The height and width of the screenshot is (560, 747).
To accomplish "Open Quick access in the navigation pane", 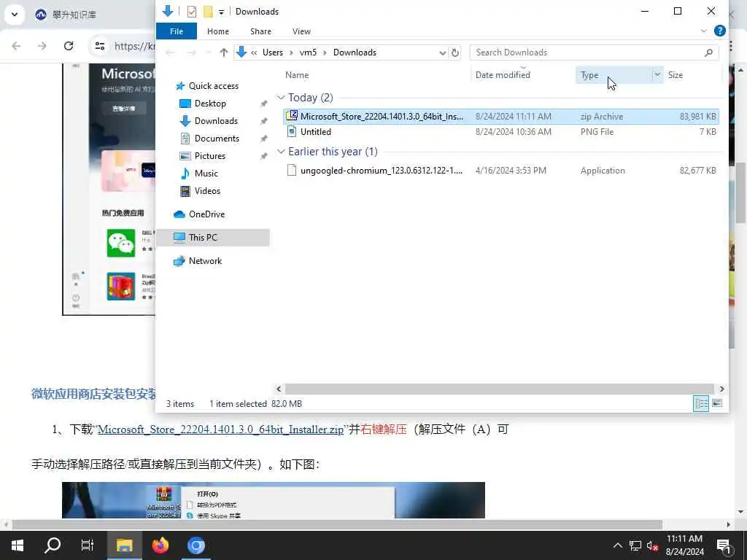I will pyautogui.click(x=214, y=86).
